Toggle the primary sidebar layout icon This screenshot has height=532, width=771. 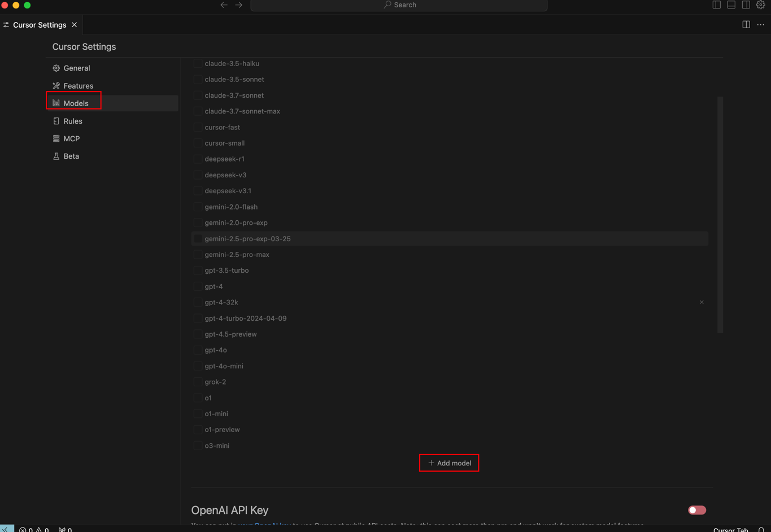point(716,5)
